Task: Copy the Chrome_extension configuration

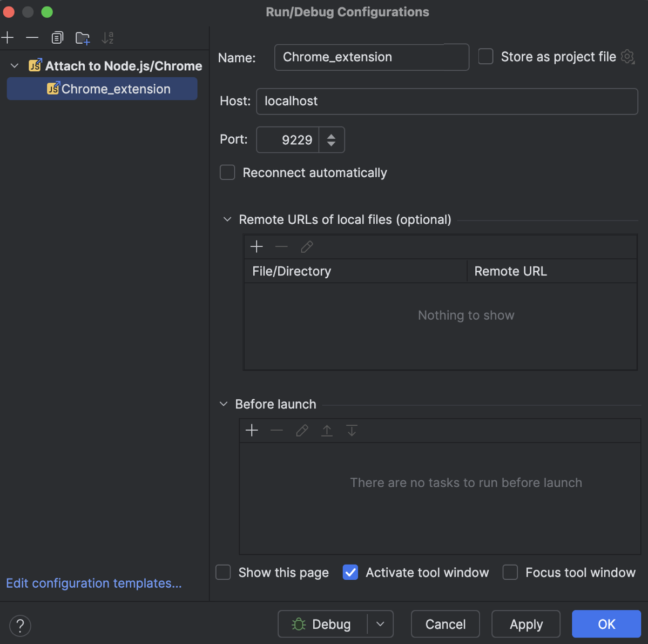Action: 57,38
